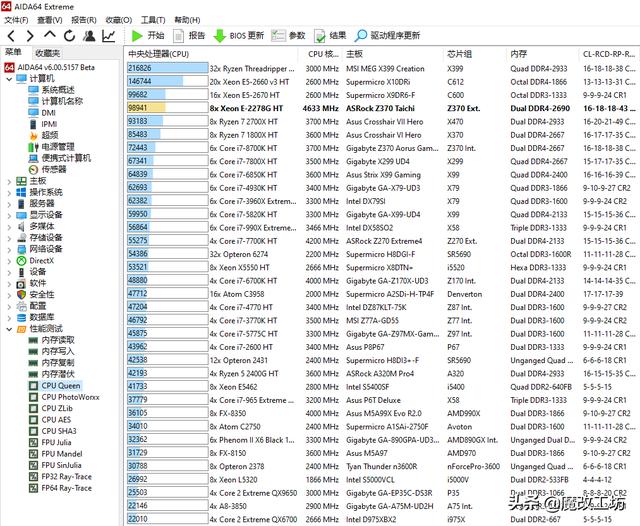Click the back navigation arrow
The width and height of the screenshot is (640, 526).
[10, 36]
